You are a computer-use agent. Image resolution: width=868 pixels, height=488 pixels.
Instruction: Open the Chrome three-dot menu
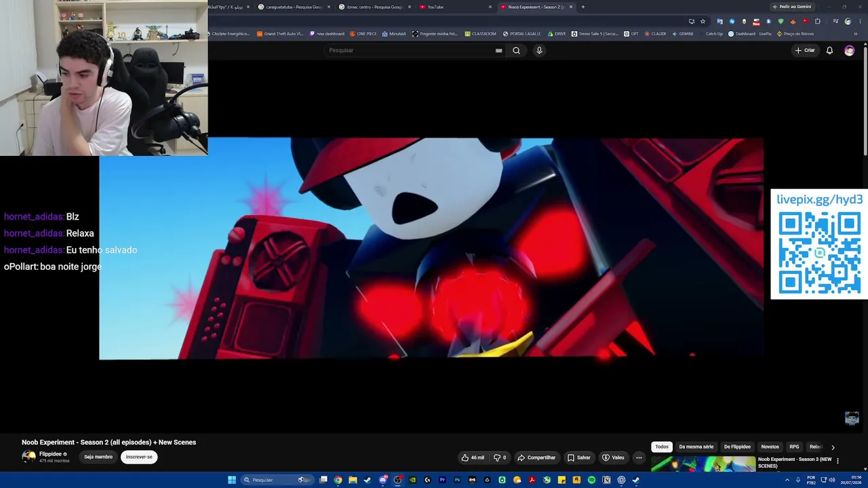[860, 21]
